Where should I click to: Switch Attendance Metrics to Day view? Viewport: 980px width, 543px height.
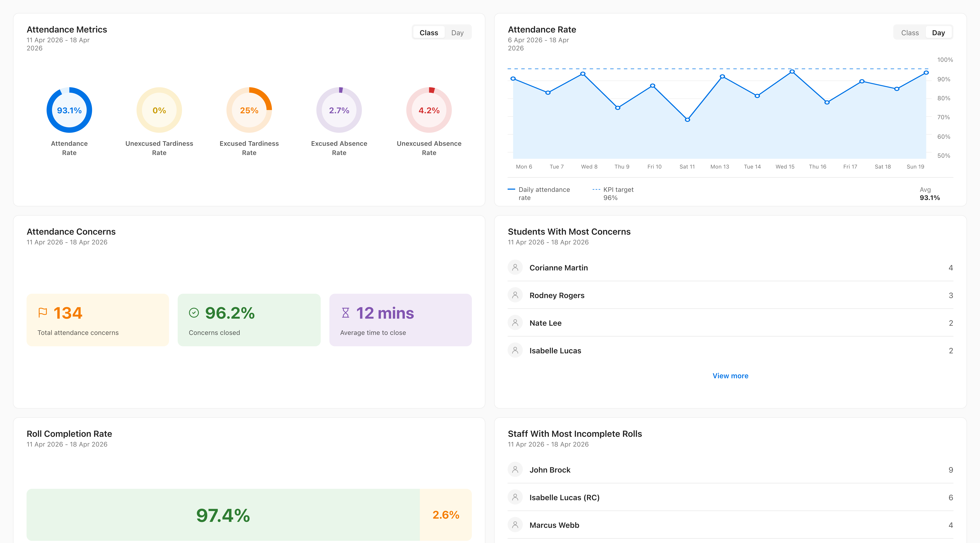[x=457, y=33]
